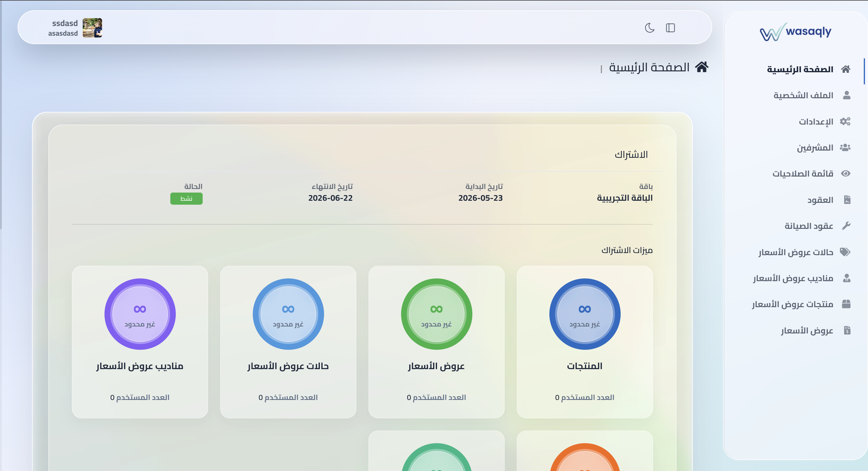
Task: Click wrench icon for عقود الصيانة
Action: (x=846, y=226)
